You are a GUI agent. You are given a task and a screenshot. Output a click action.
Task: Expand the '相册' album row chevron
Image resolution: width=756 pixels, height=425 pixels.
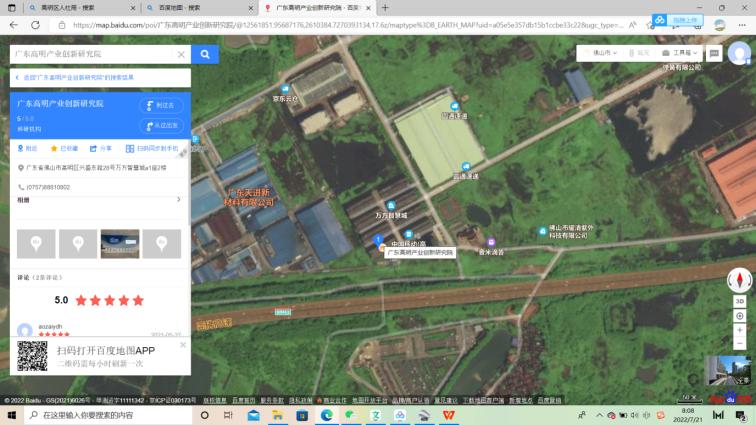179,199
